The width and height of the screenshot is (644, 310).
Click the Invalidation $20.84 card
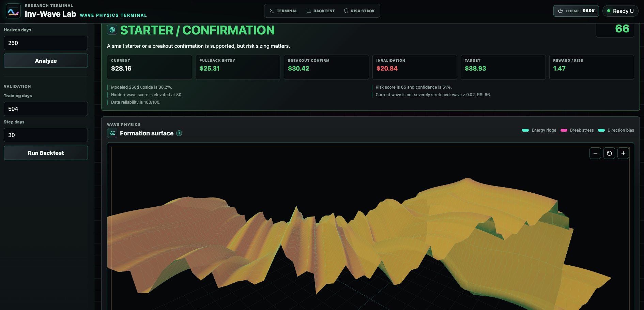(415, 67)
